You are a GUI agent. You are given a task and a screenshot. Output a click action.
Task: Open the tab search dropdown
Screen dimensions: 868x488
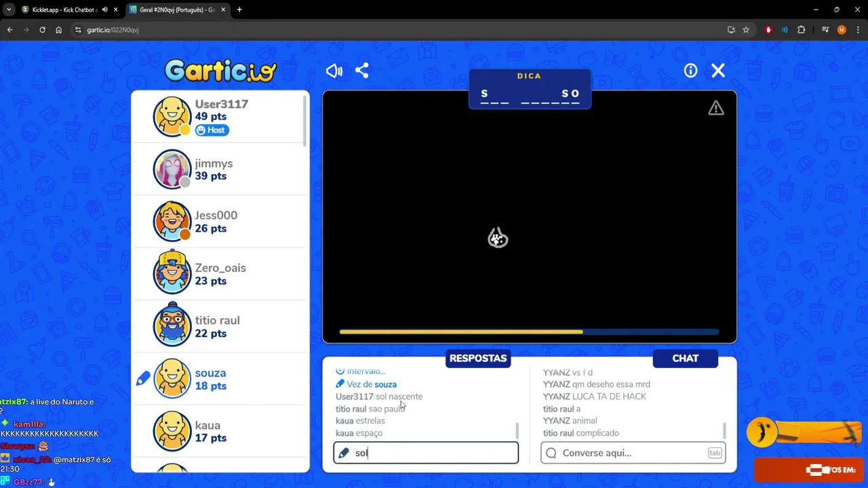[9, 9]
